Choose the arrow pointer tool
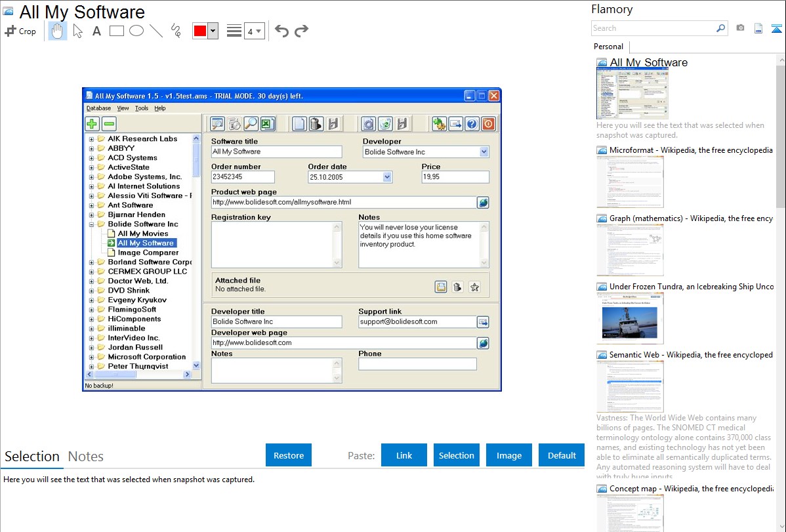786x532 pixels. coord(77,31)
